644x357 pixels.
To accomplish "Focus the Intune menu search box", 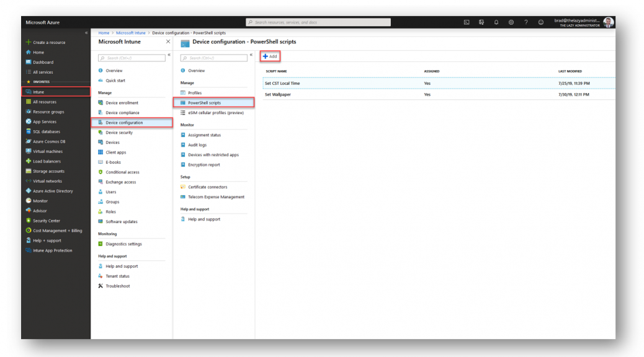I will (x=132, y=58).
